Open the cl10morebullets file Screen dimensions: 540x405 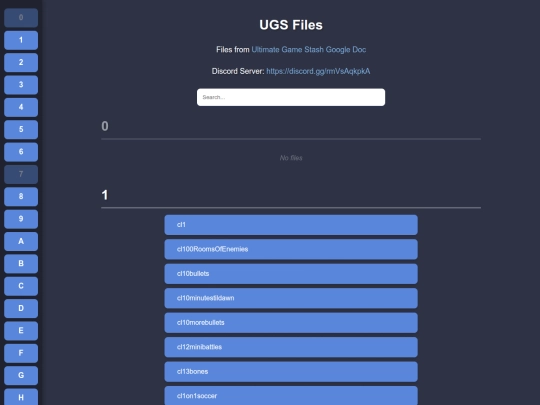[291, 323]
